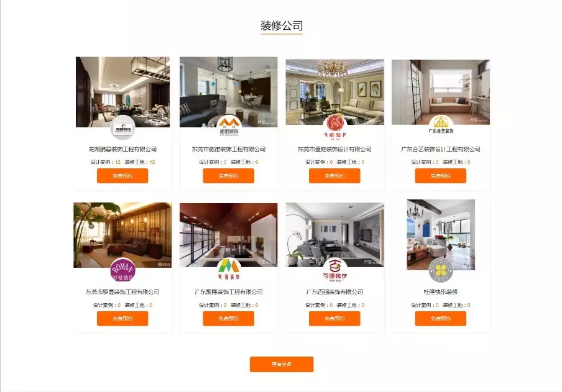Click the 盛庭装饰 red circular logo
This screenshot has height=392, width=562.
pyautogui.click(x=334, y=127)
